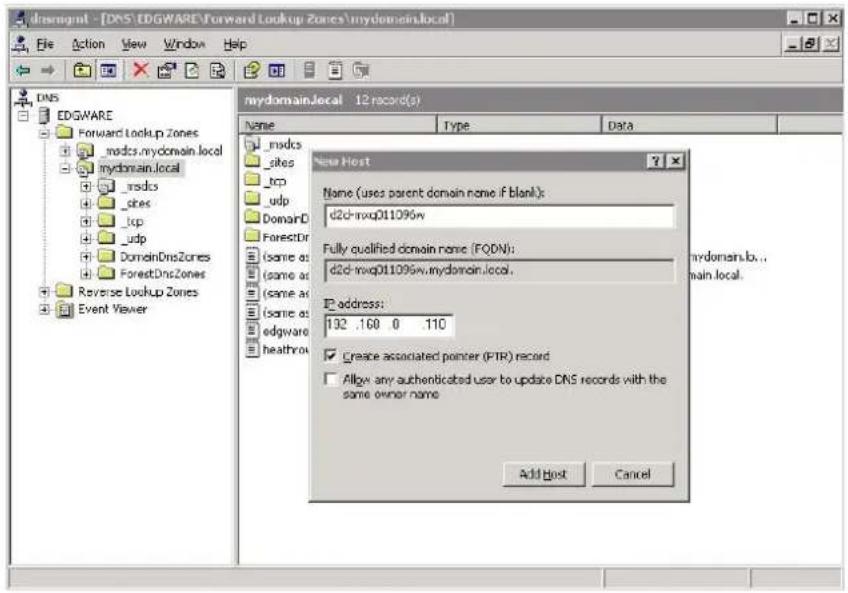Enable Allow any authenticated user to update
The image size is (848, 593).
click(x=330, y=379)
